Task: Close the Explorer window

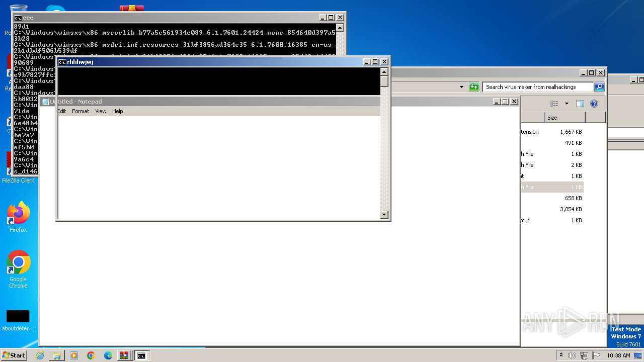Action: point(601,73)
